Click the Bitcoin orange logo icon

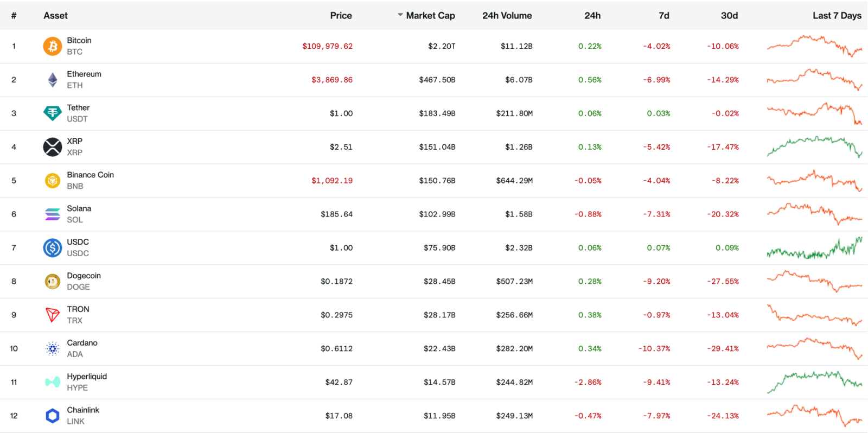(x=53, y=46)
